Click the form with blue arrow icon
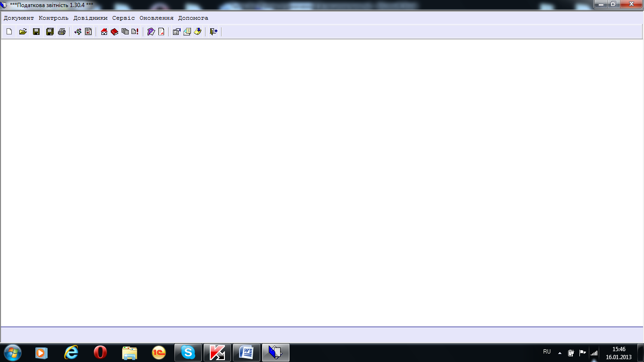 coord(177,32)
